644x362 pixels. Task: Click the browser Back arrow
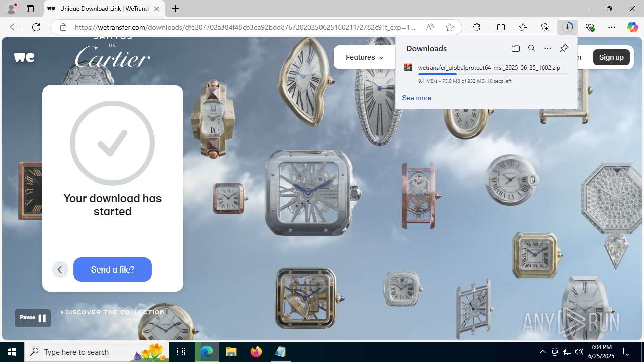(x=14, y=27)
